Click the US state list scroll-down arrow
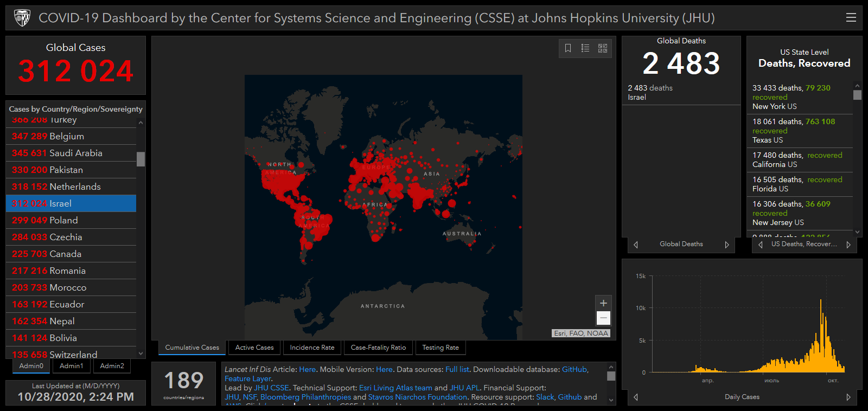Viewport: 868px width, 411px height. click(857, 232)
